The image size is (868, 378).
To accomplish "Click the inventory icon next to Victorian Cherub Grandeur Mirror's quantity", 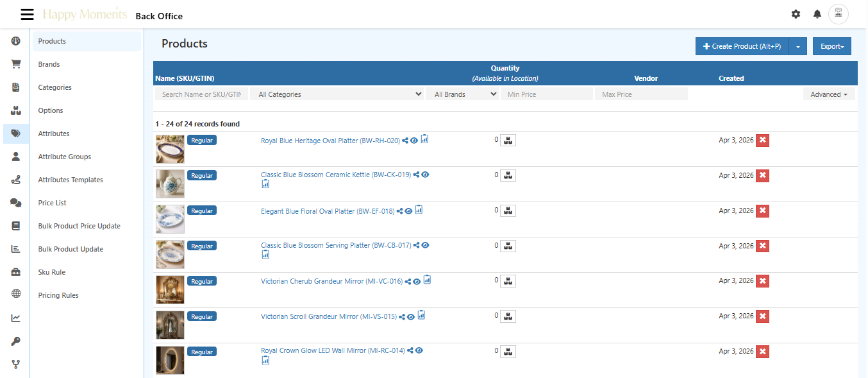I will [508, 280].
